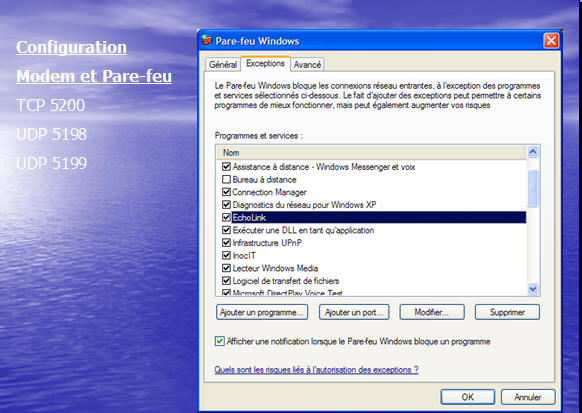Uncheck Diagnostics du réseau pour Windows XP
The width and height of the screenshot is (582, 413).
coord(226,204)
